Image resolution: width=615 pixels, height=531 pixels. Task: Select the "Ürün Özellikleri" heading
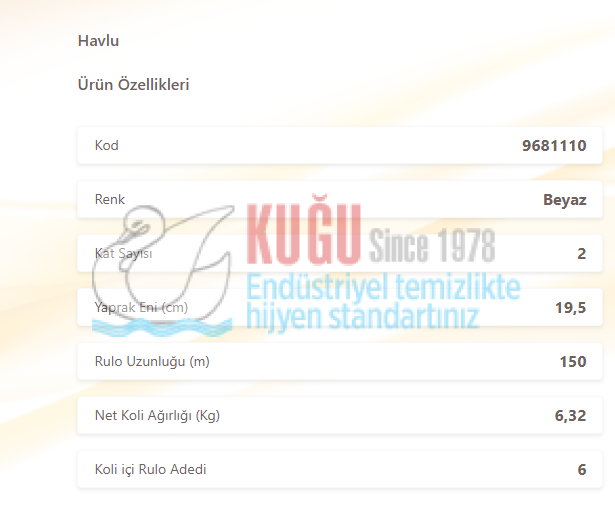[133, 84]
